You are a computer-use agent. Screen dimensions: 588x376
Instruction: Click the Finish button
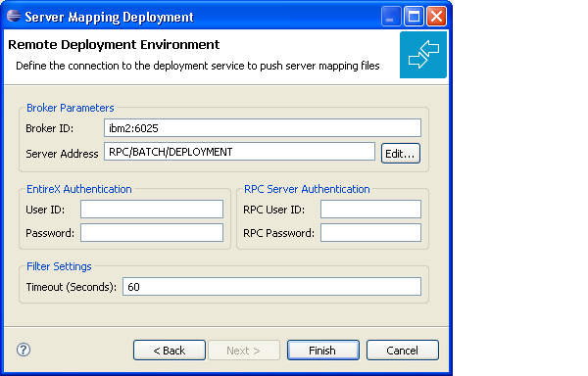(323, 351)
